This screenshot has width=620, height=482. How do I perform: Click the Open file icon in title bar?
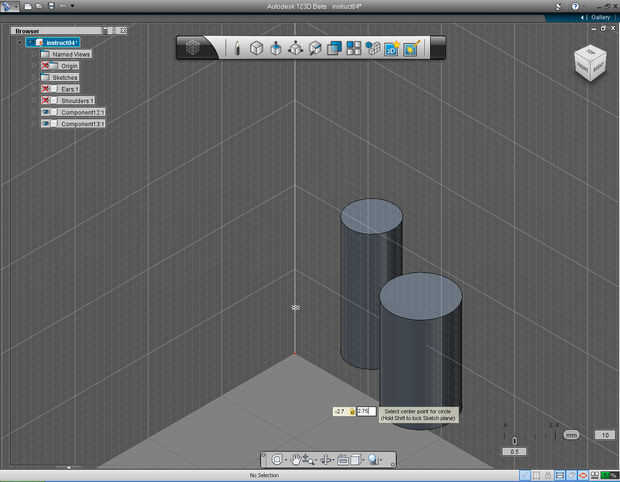coord(39,6)
